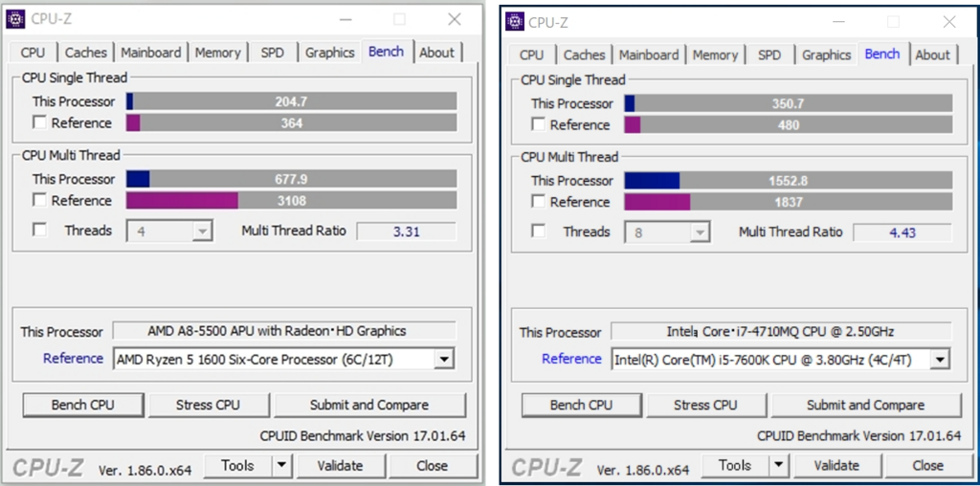Click the CPU-Z app icon in right window title bar
The height and width of the screenshot is (486, 980).
[x=514, y=22]
